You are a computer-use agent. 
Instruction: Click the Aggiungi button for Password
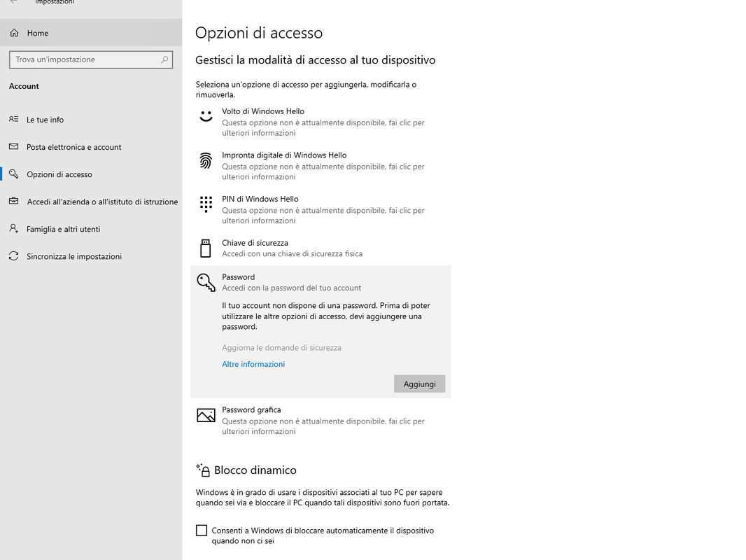point(420,384)
